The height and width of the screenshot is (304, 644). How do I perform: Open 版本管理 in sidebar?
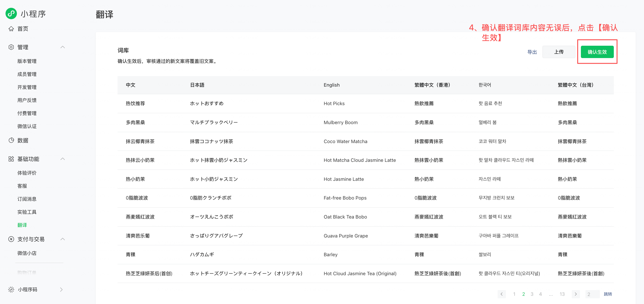[x=27, y=61]
